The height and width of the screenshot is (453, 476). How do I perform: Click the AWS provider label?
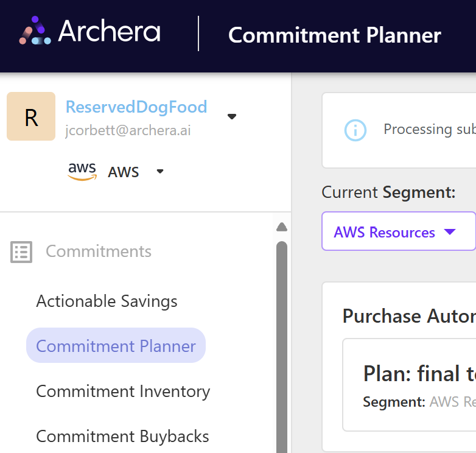coord(123,172)
